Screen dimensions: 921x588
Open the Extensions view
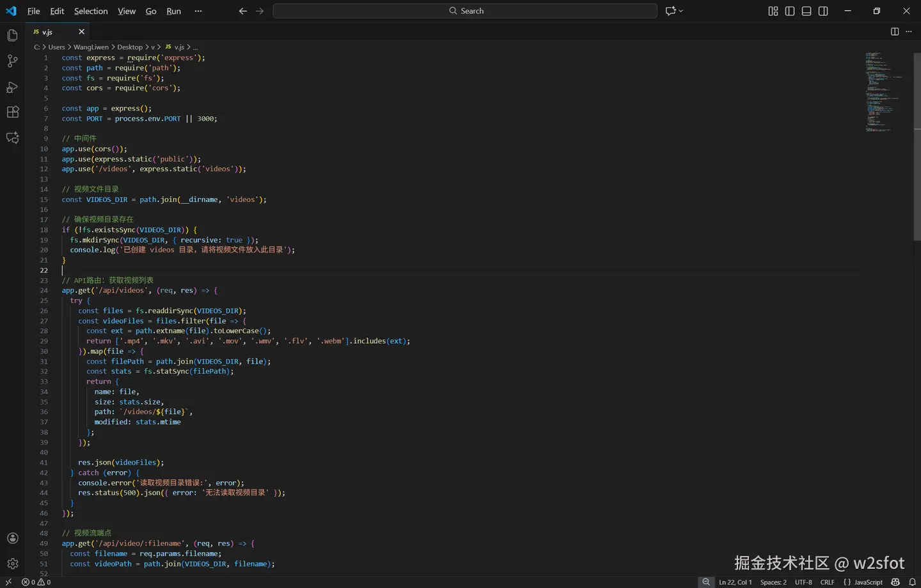(x=12, y=112)
